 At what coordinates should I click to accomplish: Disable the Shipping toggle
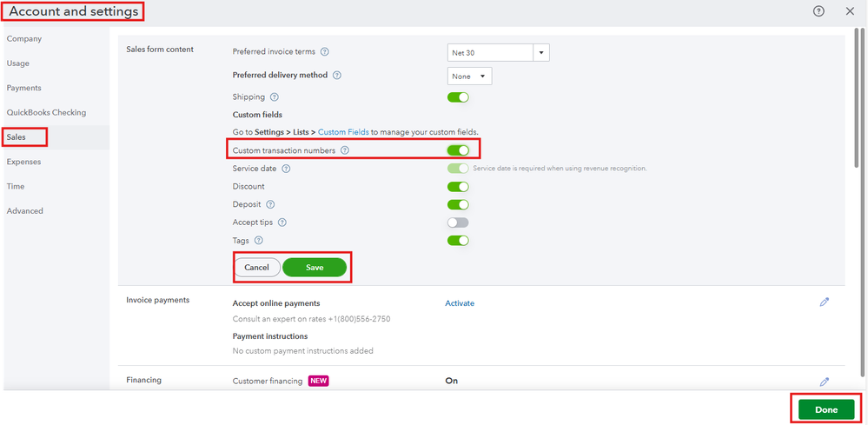(x=458, y=97)
